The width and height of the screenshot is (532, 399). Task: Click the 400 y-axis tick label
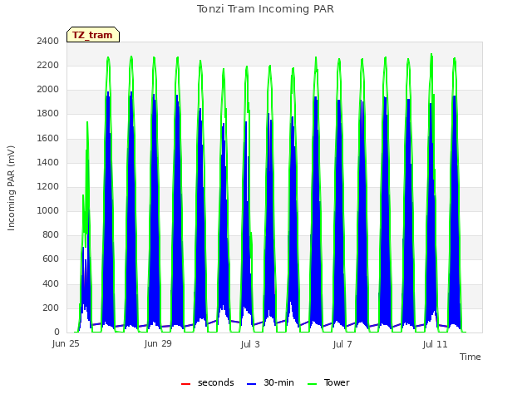click(51, 283)
